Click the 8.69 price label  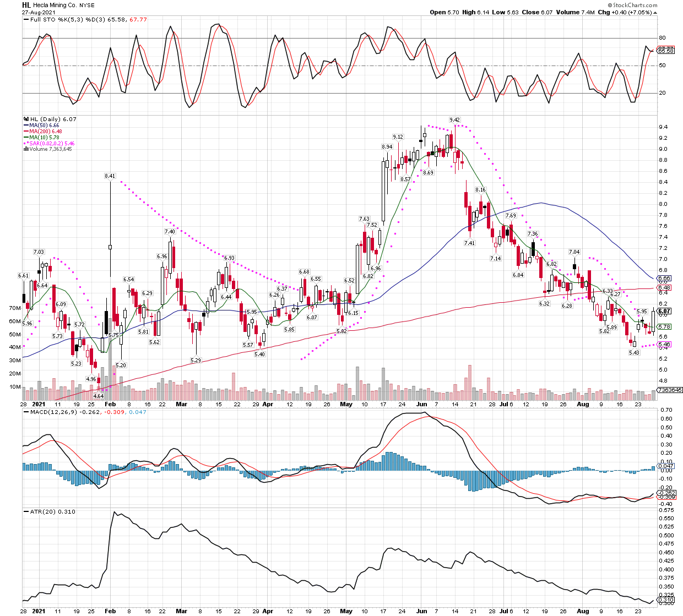point(428,173)
